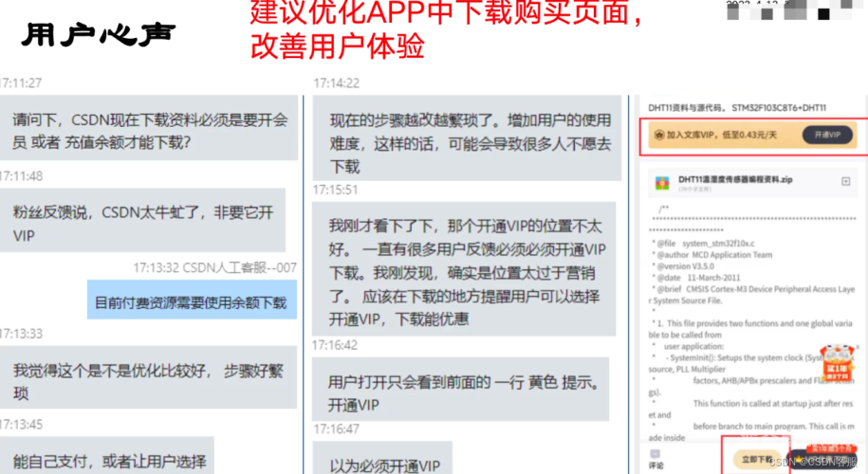Screen dimensions: 868x474
Task: Select the sender label 17:13:32 CSDN人工客服--007
Action: coord(214,267)
